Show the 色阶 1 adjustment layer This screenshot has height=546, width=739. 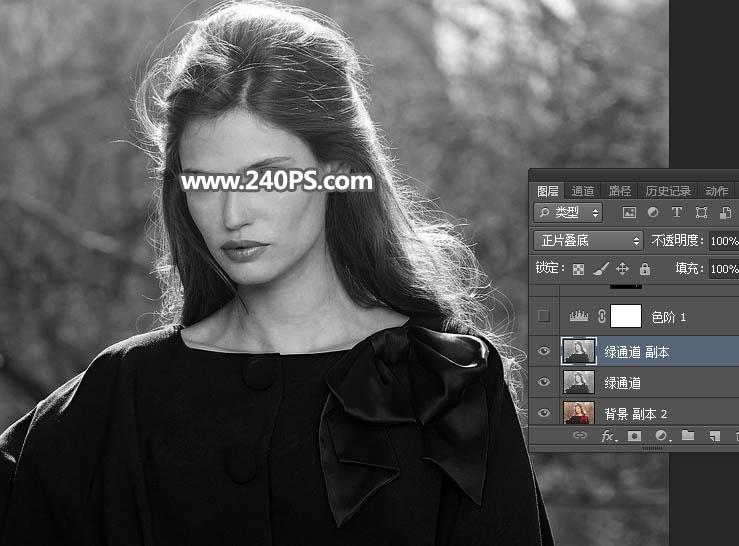[x=544, y=316]
